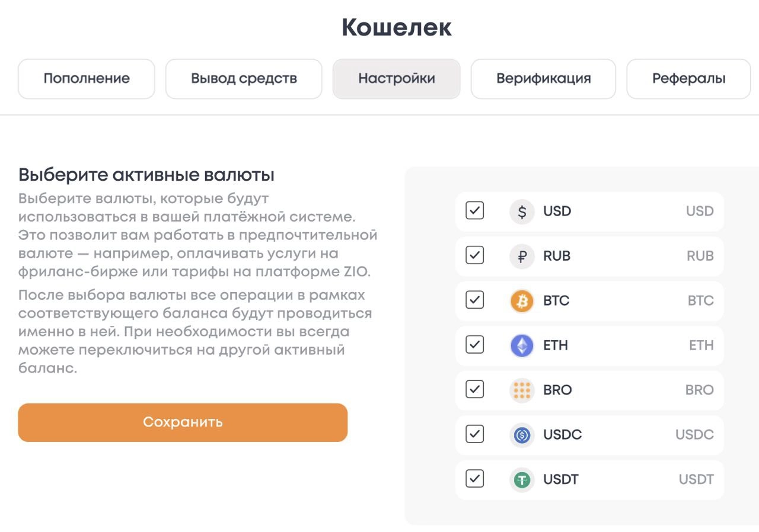The height and width of the screenshot is (532, 759).
Task: Click the green Tether USDT icon
Action: pos(522,480)
